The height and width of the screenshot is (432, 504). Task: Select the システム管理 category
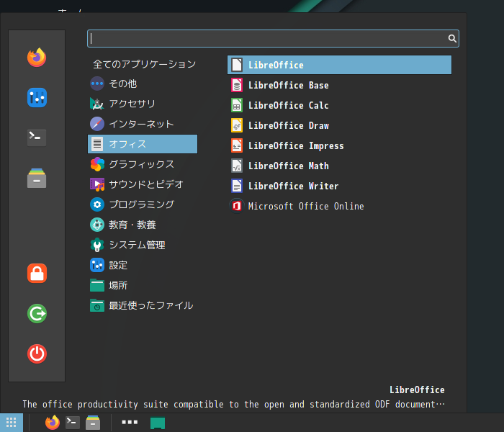click(x=143, y=245)
